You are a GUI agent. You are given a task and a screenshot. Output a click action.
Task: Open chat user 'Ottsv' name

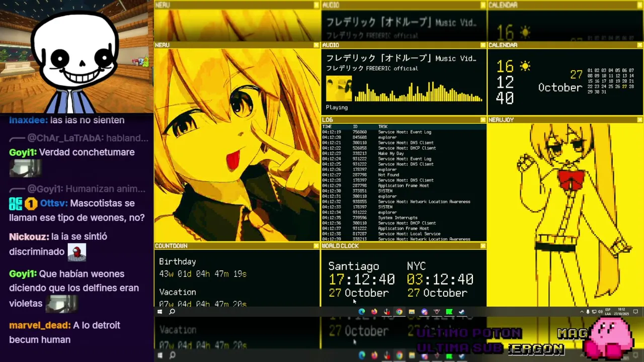click(x=53, y=204)
